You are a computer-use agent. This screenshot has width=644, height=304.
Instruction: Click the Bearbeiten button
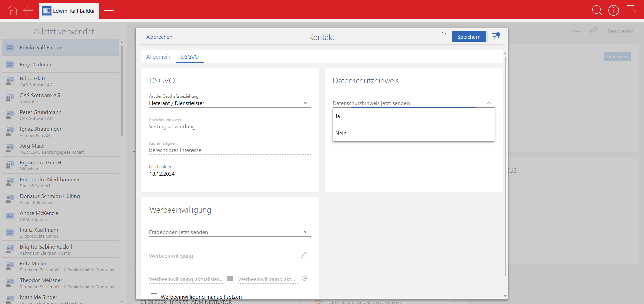[620, 31]
